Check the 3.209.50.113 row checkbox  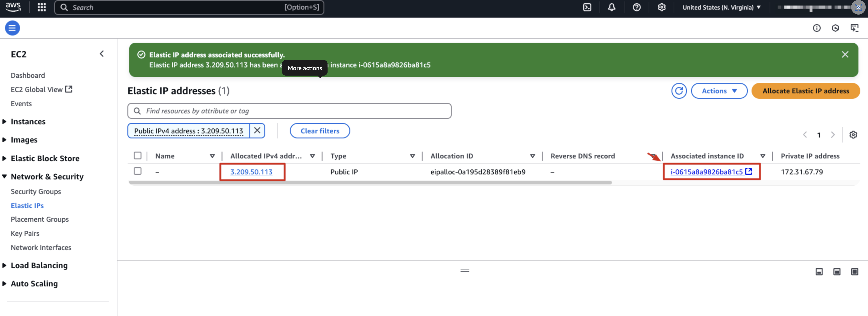point(137,171)
